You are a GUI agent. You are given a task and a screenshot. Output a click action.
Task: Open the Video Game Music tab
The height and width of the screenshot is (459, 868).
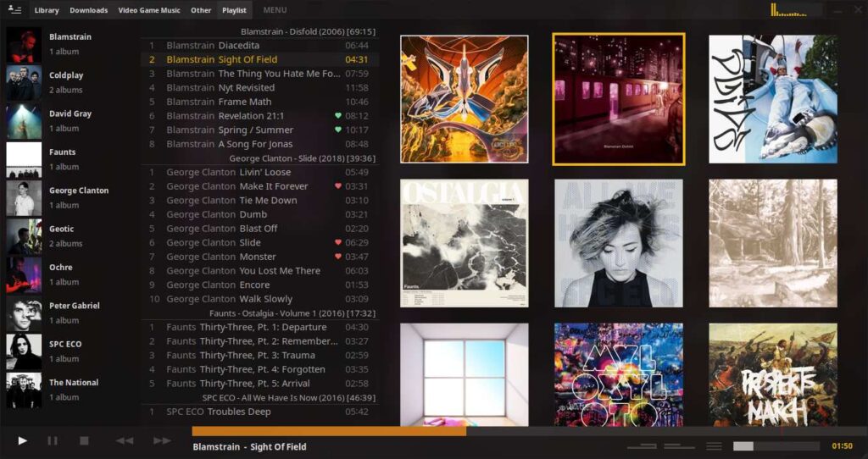[x=149, y=10]
